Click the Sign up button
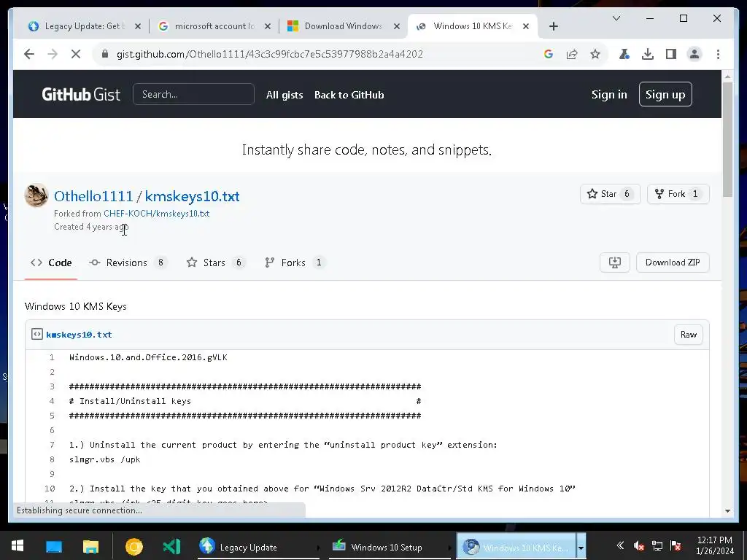This screenshot has height=560, width=747. coord(665,94)
